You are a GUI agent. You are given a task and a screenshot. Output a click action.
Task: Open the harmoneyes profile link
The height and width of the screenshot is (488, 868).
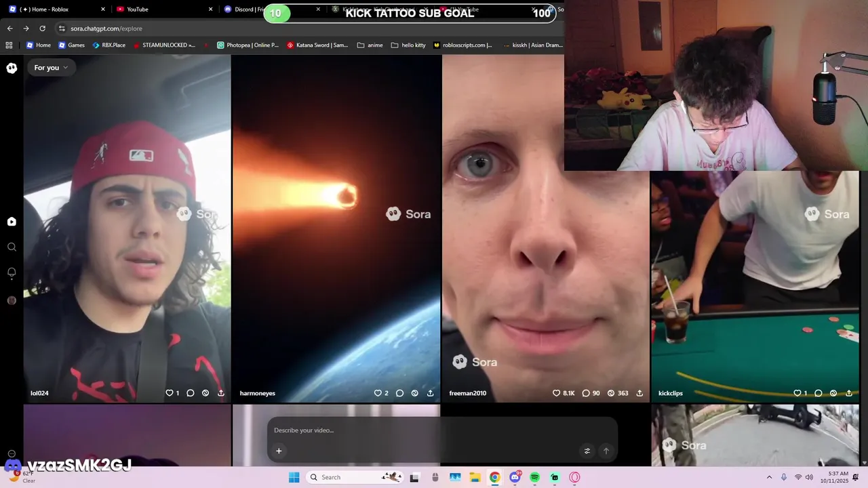[x=258, y=393]
